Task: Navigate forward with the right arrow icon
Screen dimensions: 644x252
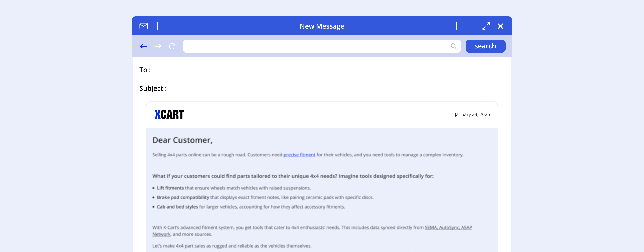Action: [x=157, y=46]
